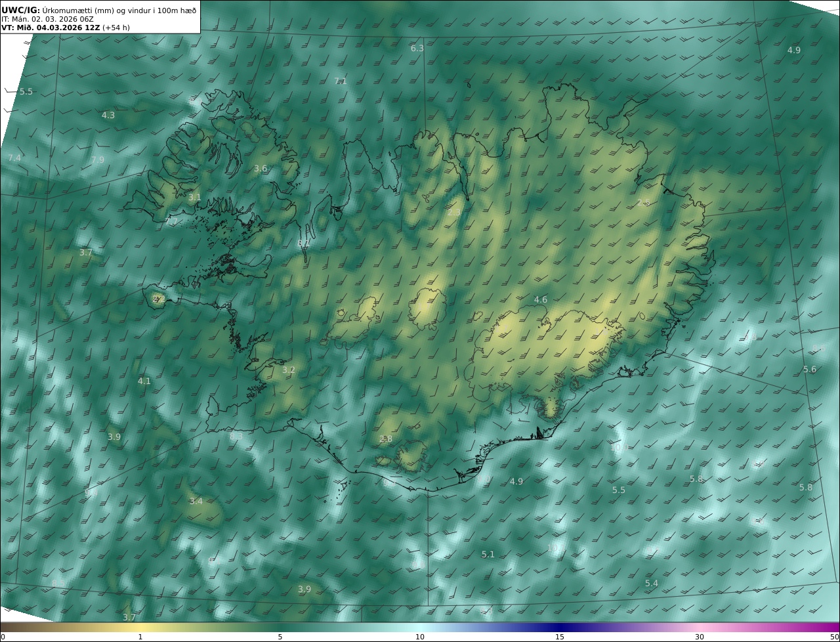Click the colorbar tick label 50
The height and width of the screenshot is (642, 840).
pos(835,637)
